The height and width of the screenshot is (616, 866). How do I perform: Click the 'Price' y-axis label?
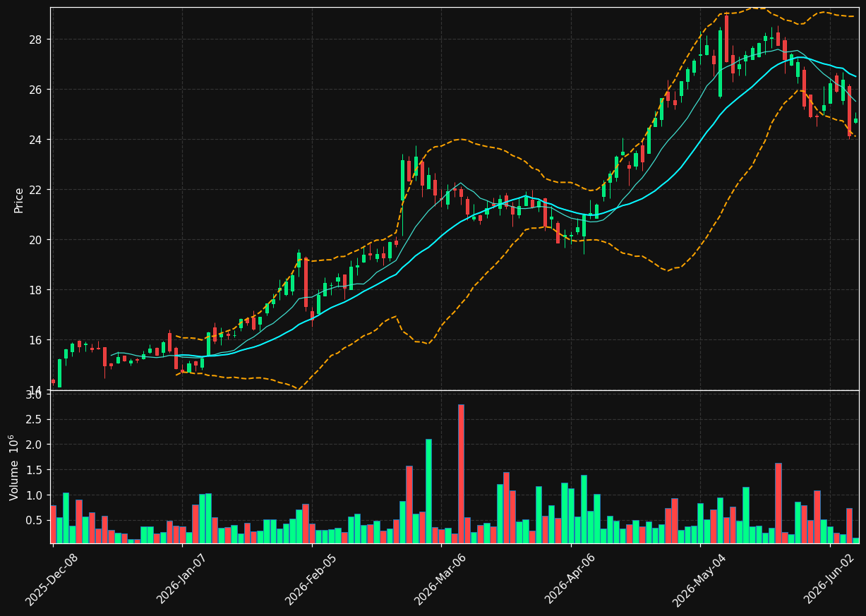click(x=19, y=200)
